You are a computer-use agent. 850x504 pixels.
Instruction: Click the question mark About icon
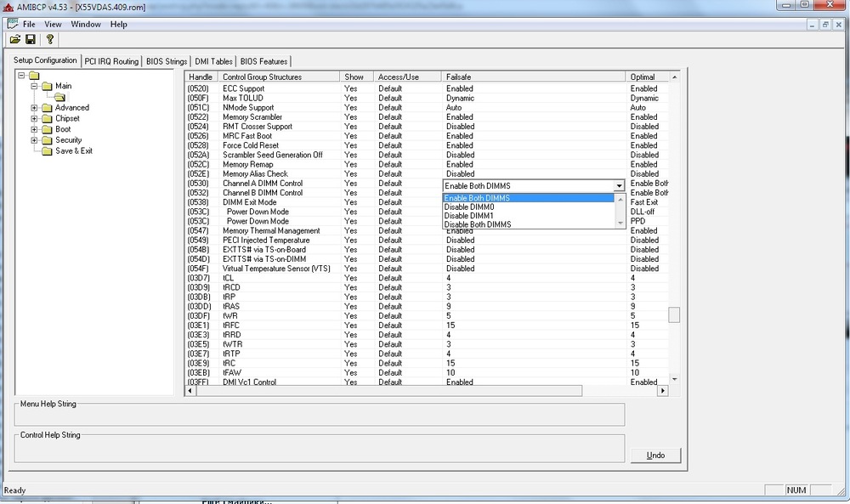point(50,40)
